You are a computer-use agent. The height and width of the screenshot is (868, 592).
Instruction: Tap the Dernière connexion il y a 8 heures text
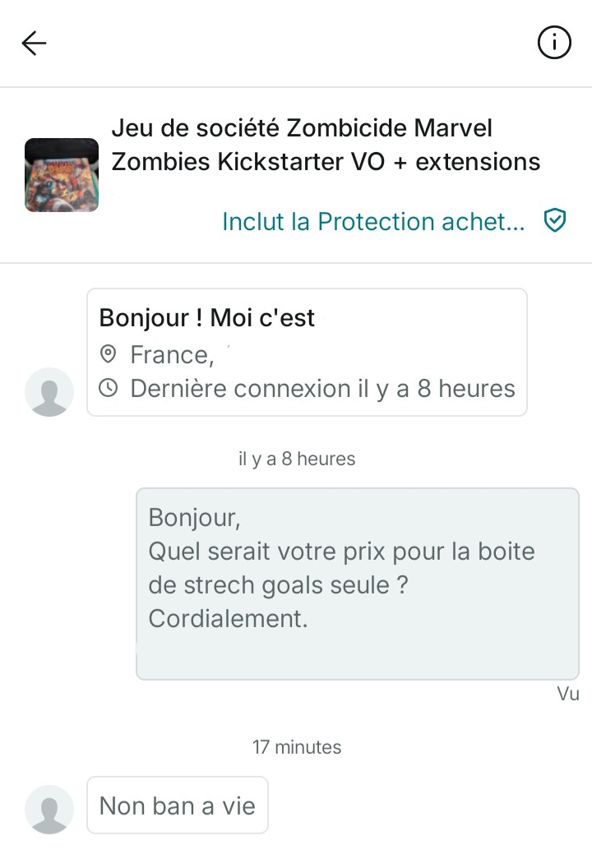click(x=323, y=389)
